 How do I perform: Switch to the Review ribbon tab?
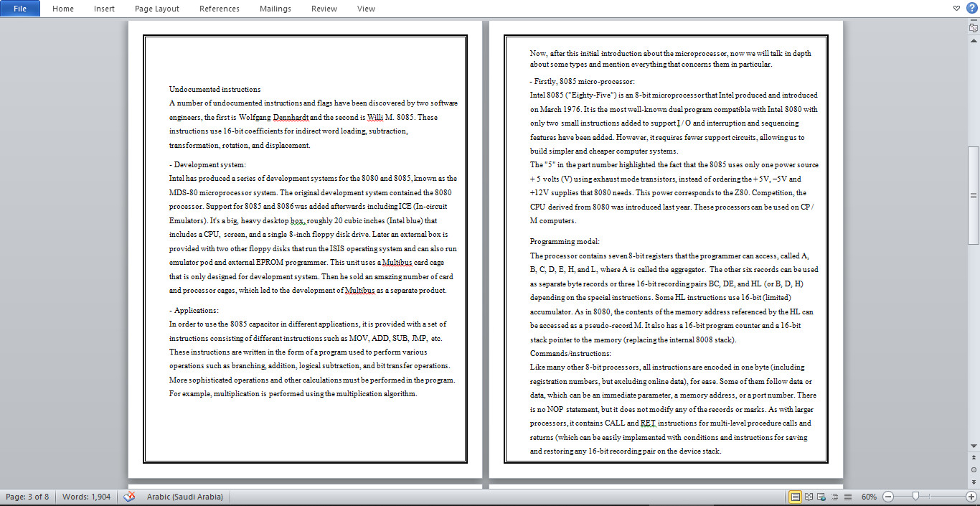tap(324, 9)
